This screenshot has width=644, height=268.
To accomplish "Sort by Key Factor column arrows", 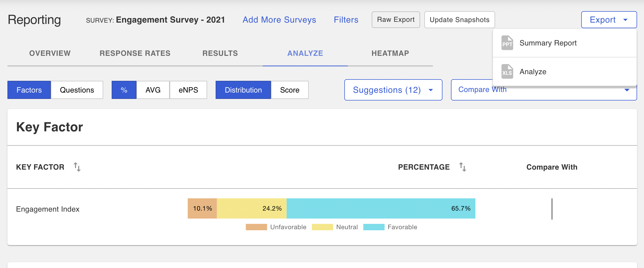I will pyautogui.click(x=77, y=167).
